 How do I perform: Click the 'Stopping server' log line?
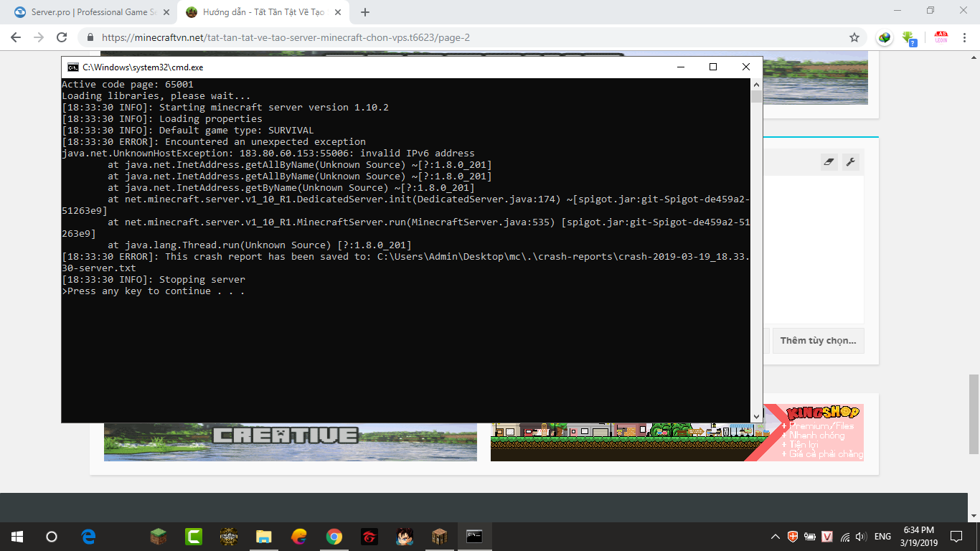[x=154, y=280]
